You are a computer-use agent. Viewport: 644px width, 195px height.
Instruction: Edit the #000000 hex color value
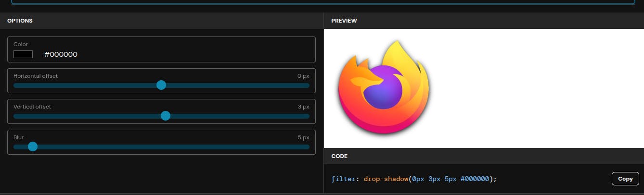click(x=61, y=54)
